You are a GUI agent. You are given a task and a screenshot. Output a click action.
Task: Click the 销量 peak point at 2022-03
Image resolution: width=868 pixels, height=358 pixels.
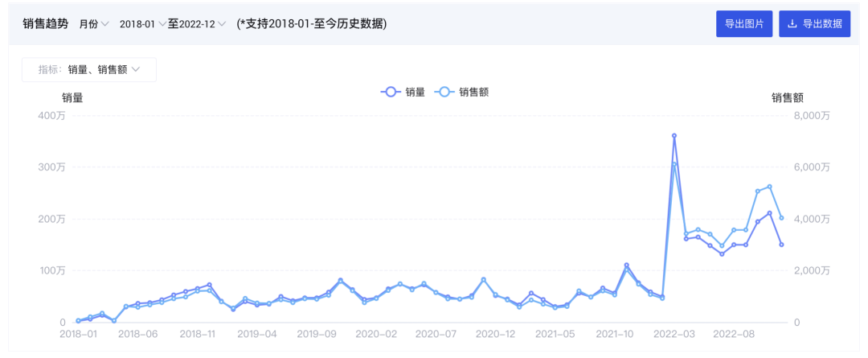pos(674,136)
